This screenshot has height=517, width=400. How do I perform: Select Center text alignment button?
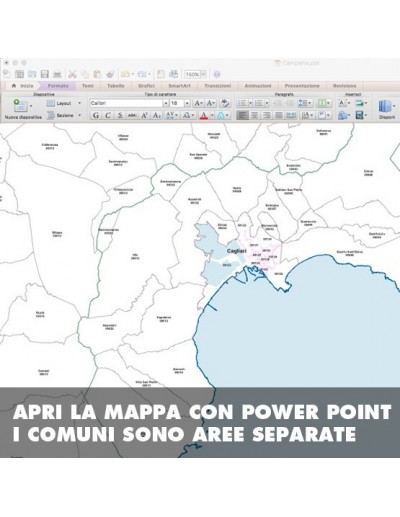[255, 115]
